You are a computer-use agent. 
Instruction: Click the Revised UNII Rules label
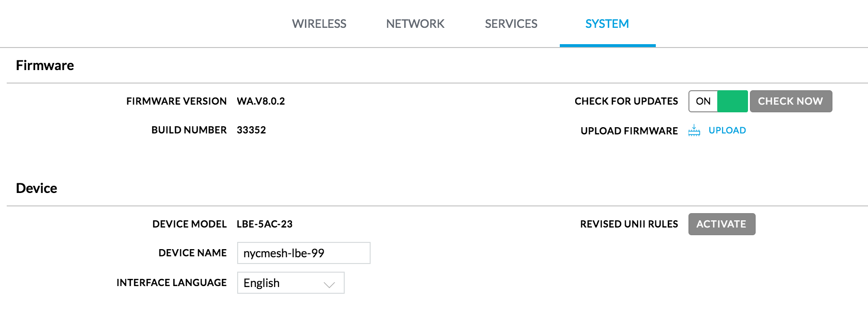629,224
